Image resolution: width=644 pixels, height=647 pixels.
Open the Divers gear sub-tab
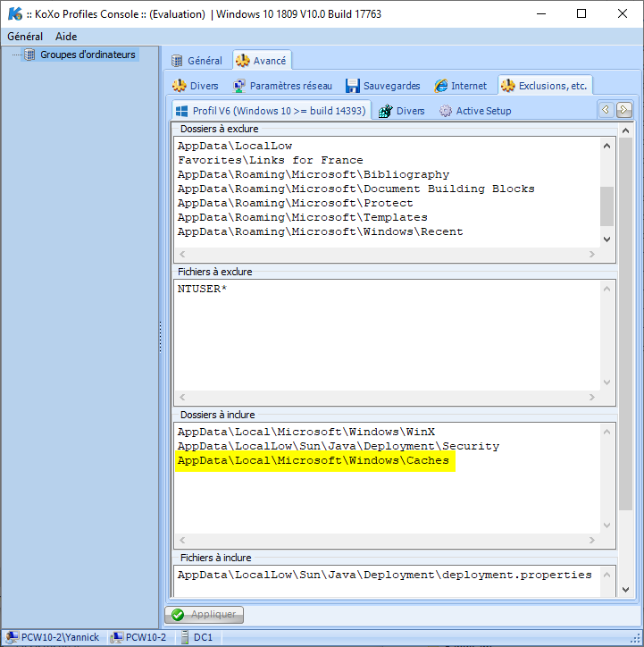pyautogui.click(x=196, y=86)
